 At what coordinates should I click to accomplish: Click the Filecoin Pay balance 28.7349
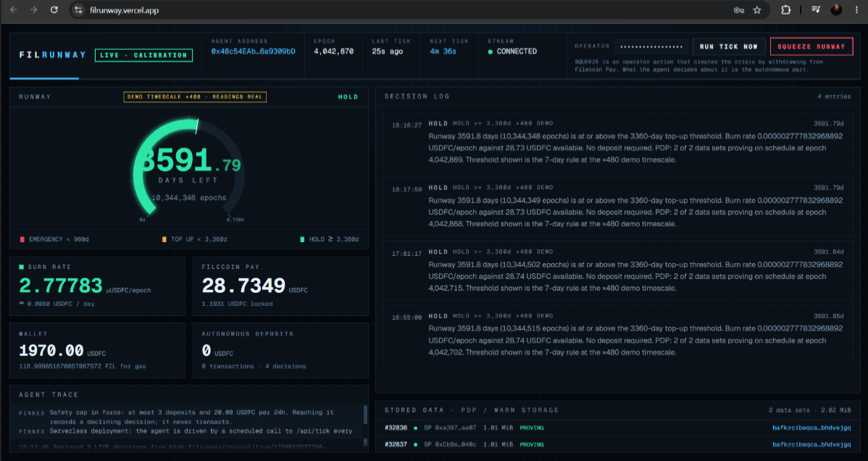point(243,286)
